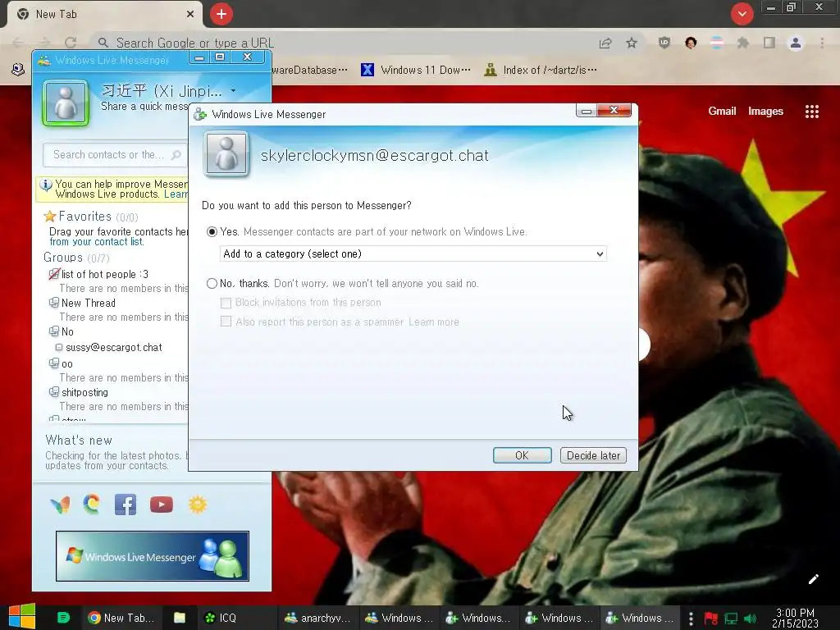Click the red dropdown chevron in the browser title bar

click(x=742, y=14)
